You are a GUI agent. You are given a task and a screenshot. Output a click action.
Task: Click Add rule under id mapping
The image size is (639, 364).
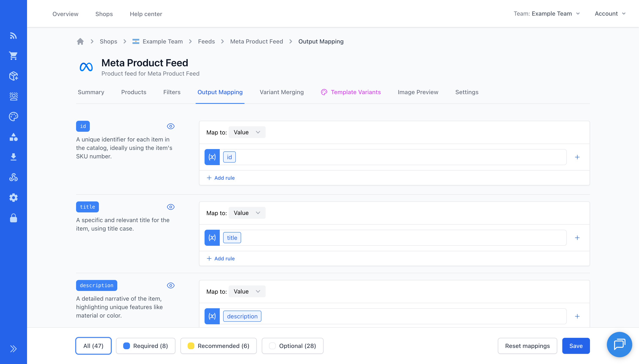221,178
